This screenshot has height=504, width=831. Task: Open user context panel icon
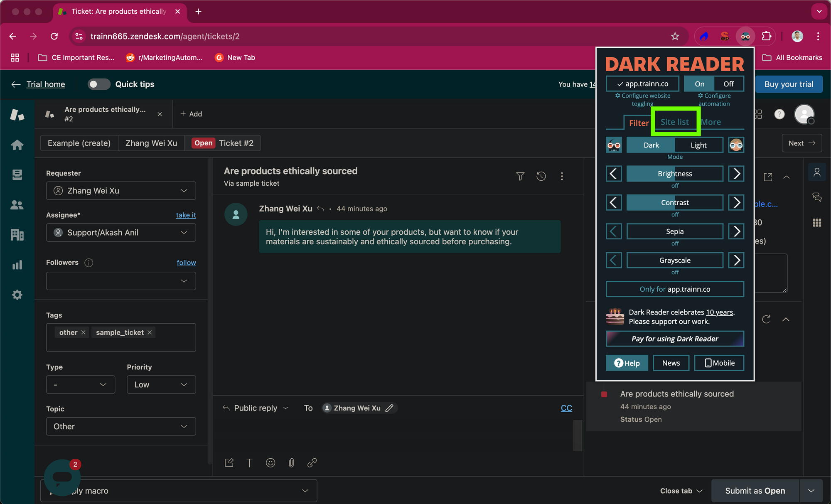[817, 172]
